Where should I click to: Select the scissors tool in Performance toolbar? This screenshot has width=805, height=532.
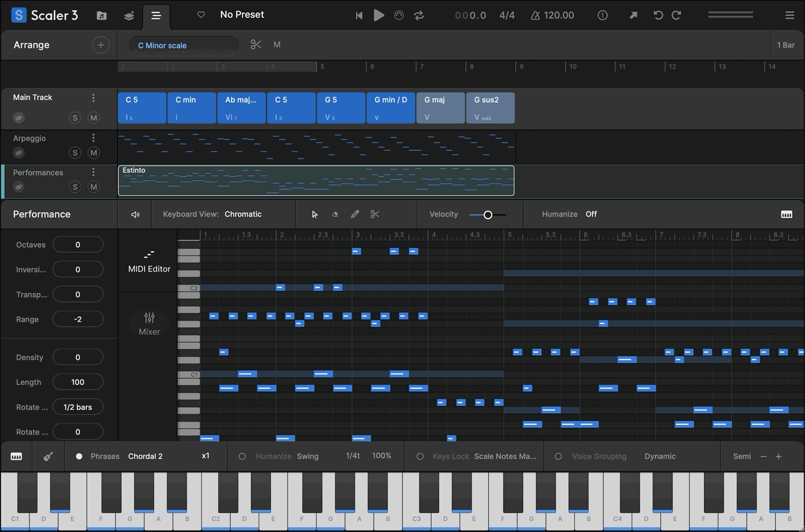(x=375, y=214)
